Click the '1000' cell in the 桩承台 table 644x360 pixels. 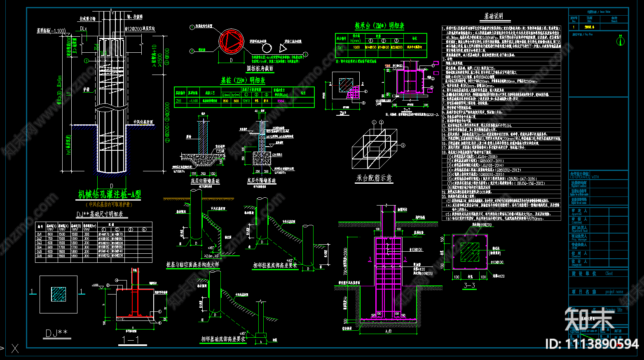click(x=356, y=47)
